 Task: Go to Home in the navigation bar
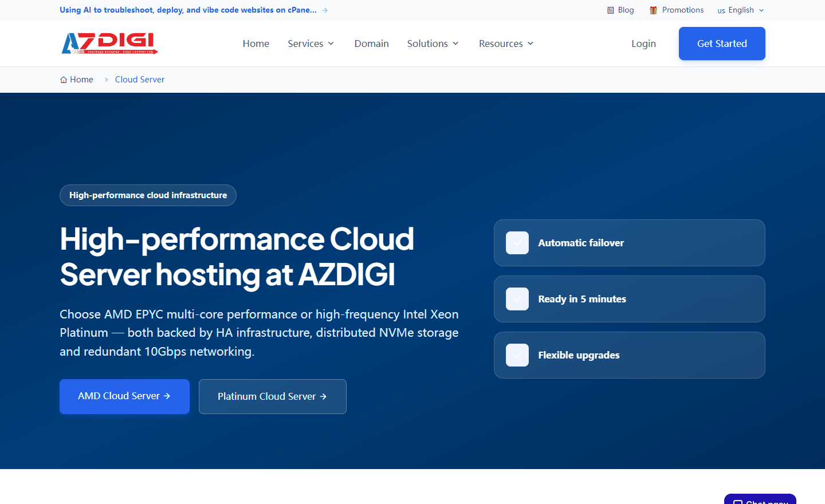pyautogui.click(x=256, y=44)
